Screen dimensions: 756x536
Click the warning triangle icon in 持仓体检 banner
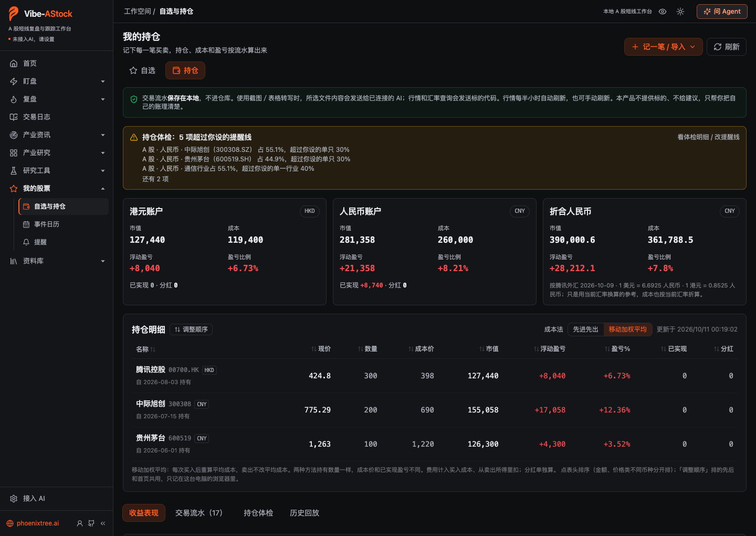[134, 137]
